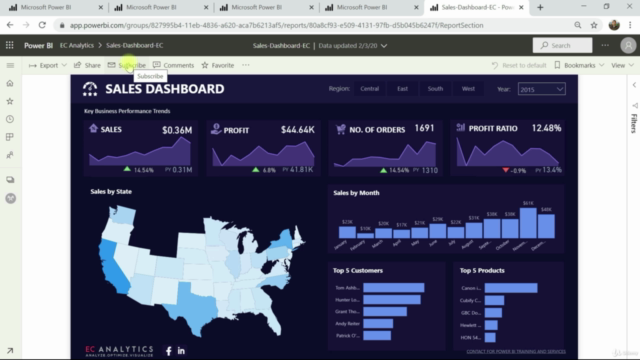Open Workspaces icon in the sidebar

10,180
